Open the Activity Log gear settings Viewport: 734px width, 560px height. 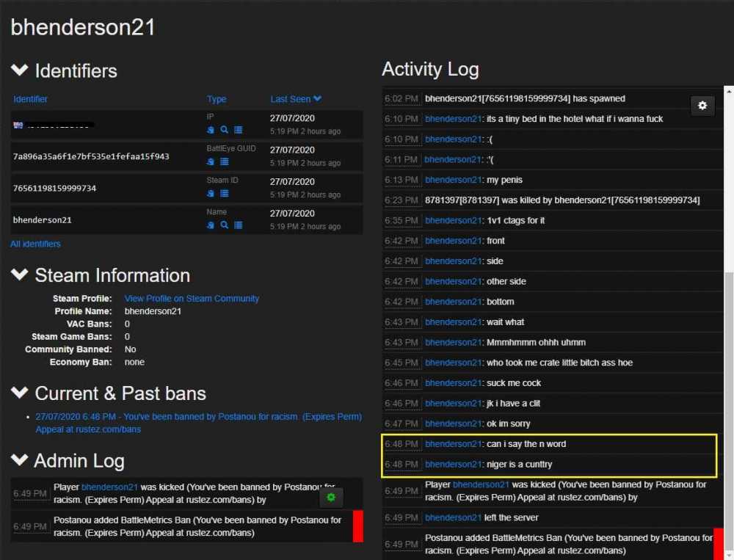click(702, 106)
